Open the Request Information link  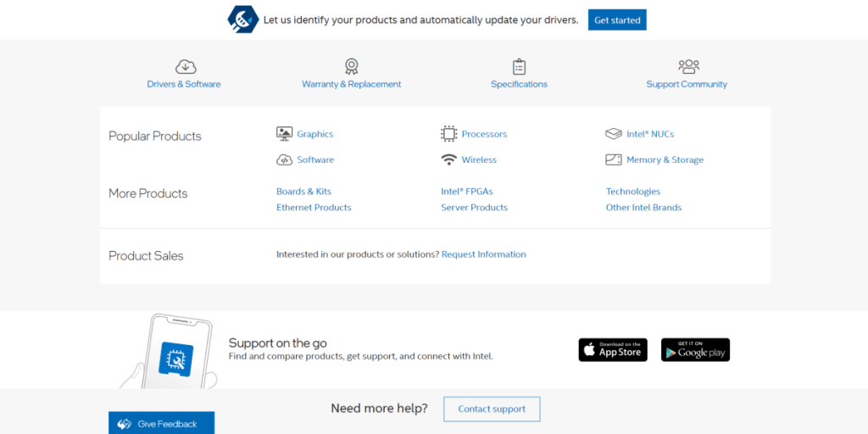(483, 254)
